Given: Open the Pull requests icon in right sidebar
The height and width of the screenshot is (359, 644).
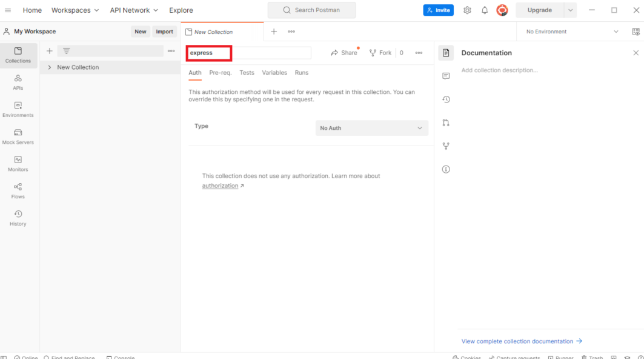Looking at the screenshot, I should pyautogui.click(x=446, y=122).
